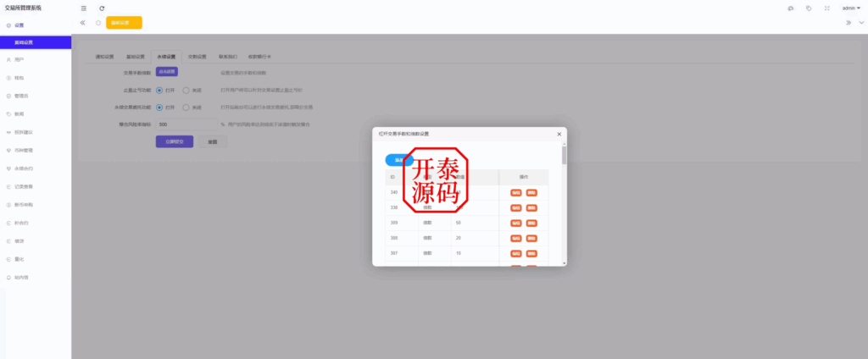Viewport: 868px width, 359px height.
Task: Click the home icon in tab bar
Action: pos(98,23)
